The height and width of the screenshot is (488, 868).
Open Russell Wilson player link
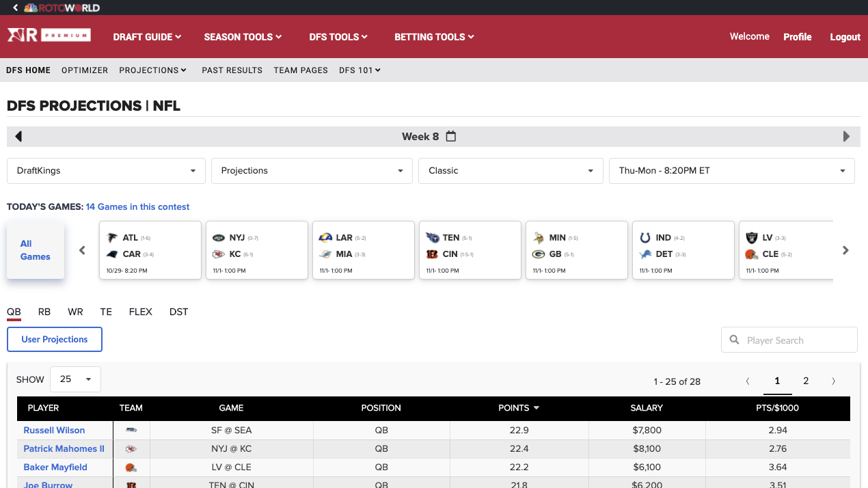pyautogui.click(x=54, y=431)
